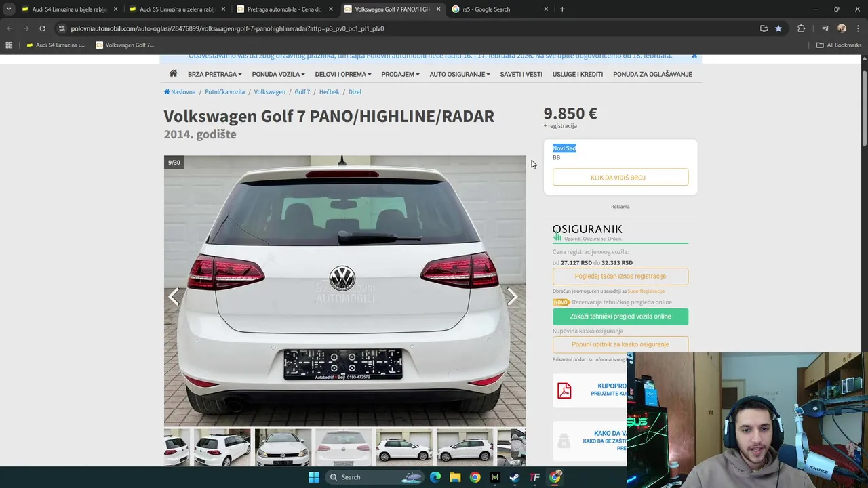
Task: Open USLUGE I KREDITI menu item
Action: tap(578, 74)
